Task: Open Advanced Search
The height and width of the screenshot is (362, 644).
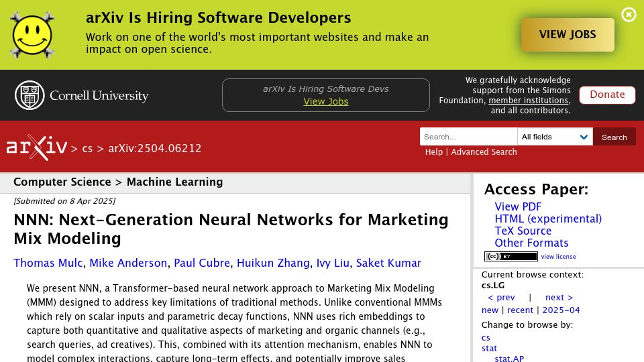Action: (x=484, y=152)
